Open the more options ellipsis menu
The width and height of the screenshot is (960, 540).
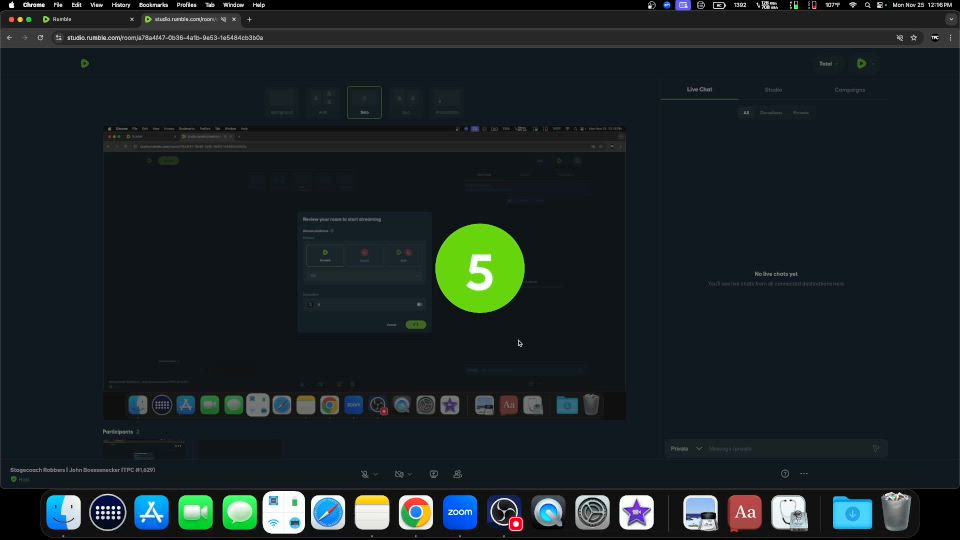pyautogui.click(x=803, y=473)
